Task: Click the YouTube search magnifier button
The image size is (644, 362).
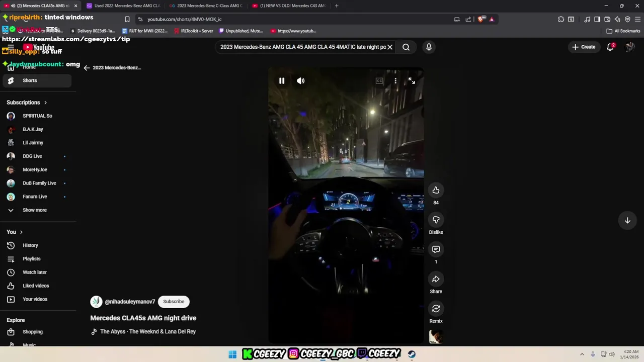Action: [406, 47]
